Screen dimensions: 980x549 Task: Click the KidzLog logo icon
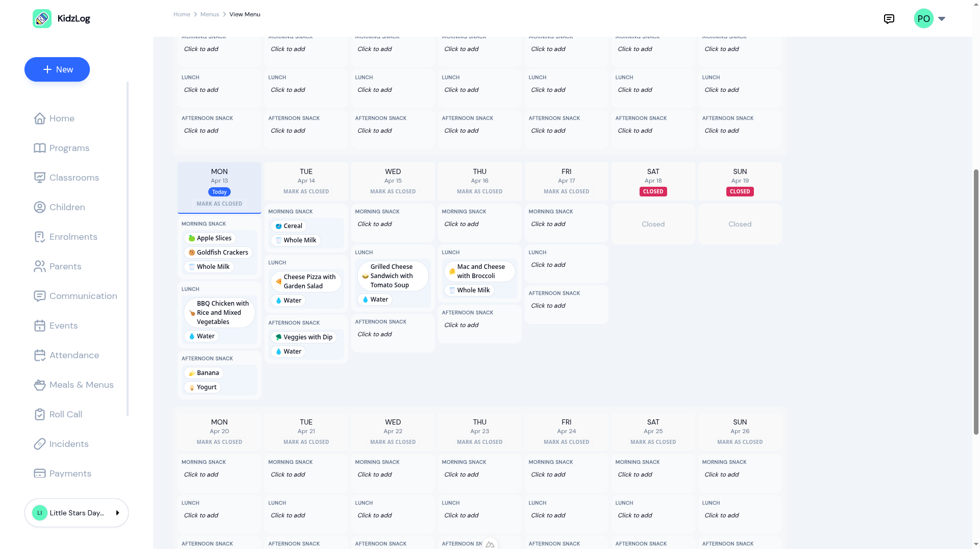[42, 19]
